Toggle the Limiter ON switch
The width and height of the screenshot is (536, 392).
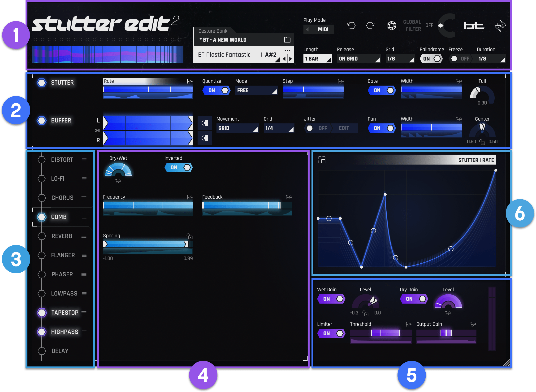[x=331, y=334]
